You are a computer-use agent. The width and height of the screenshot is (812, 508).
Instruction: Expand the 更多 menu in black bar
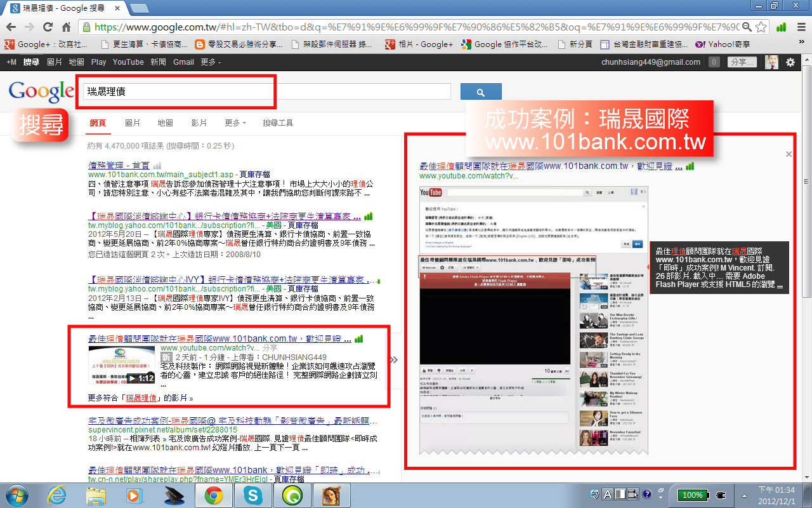(211, 62)
